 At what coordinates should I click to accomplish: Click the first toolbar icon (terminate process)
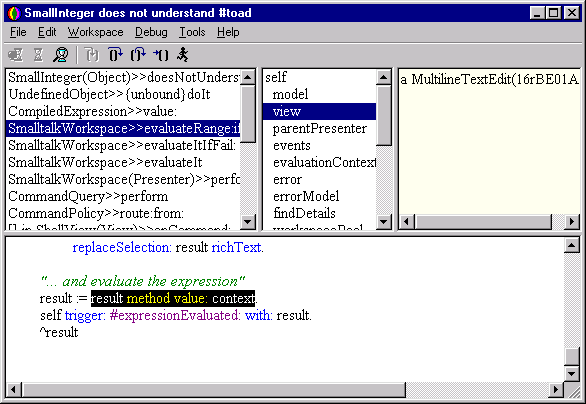pos(16,55)
